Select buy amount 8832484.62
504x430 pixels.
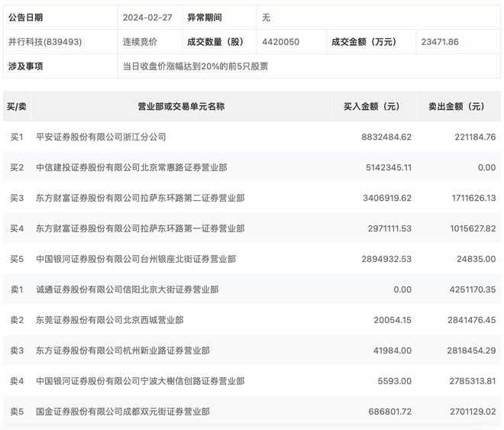click(x=386, y=137)
